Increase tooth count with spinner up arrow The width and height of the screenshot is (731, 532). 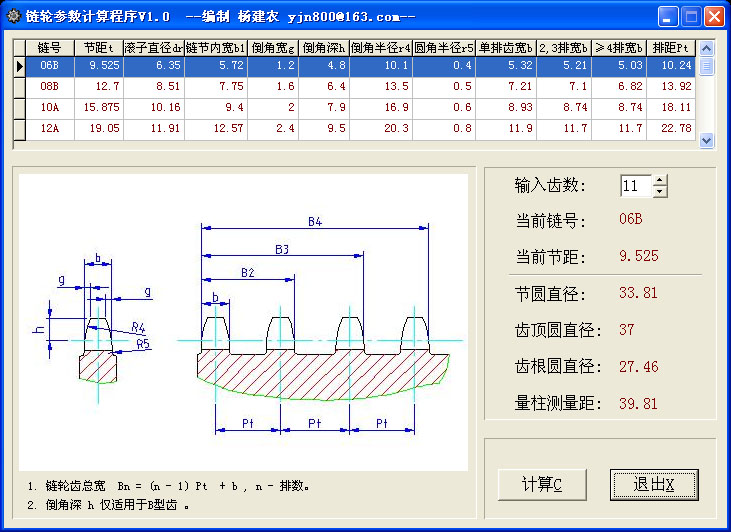pos(660,180)
